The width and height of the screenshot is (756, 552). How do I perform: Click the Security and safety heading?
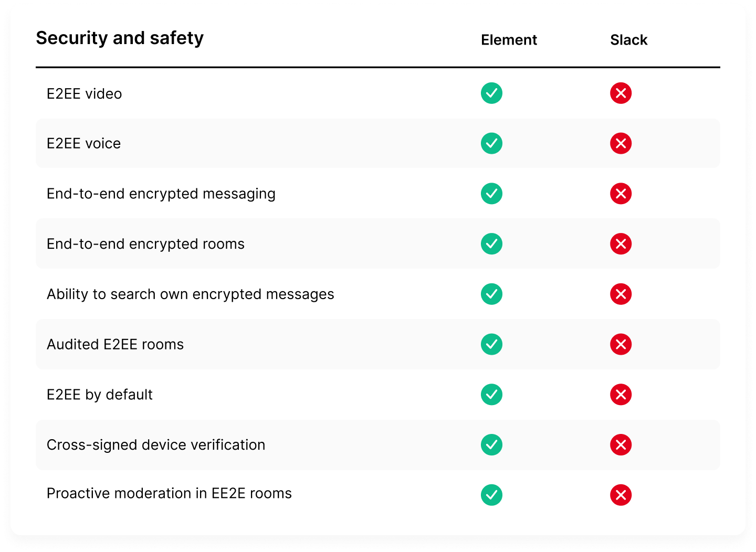(x=120, y=38)
